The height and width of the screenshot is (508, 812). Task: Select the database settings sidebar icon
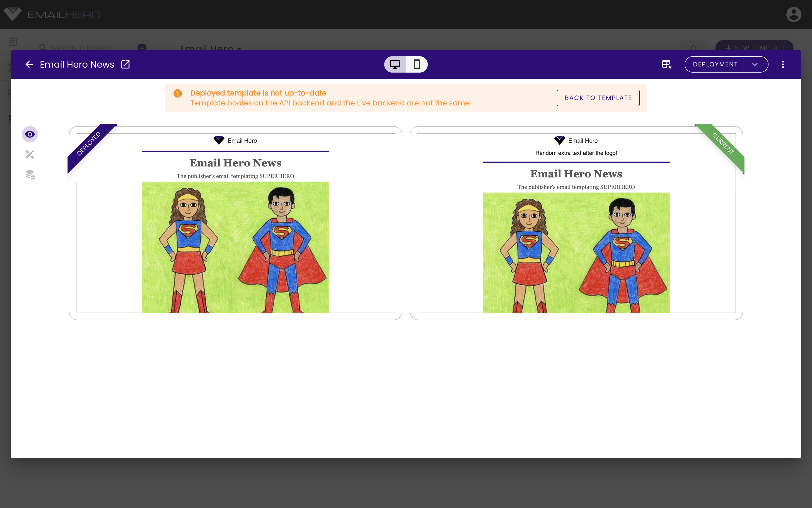(x=31, y=175)
